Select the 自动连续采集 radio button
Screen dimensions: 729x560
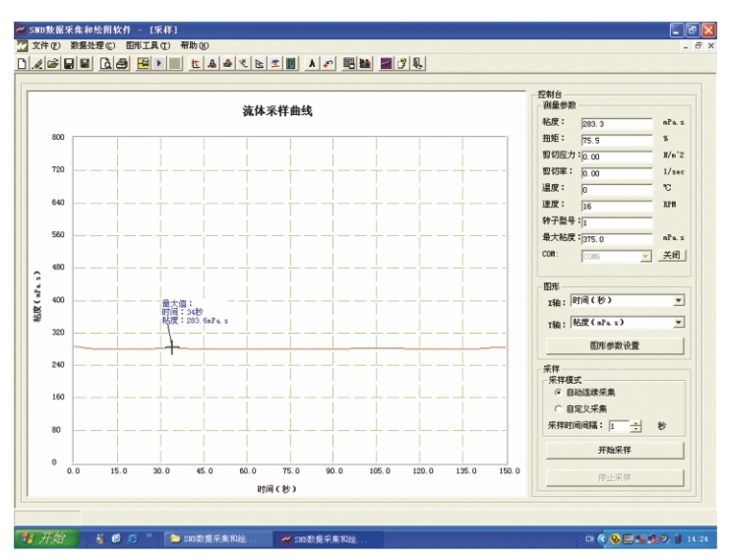[559, 392]
